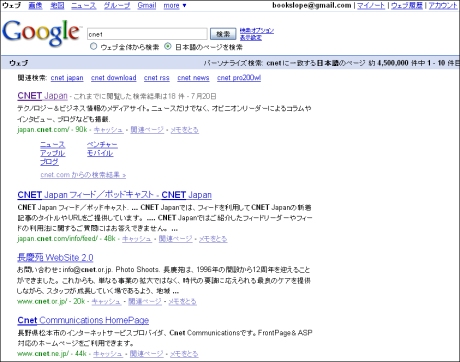Open 画像 (Images) in top navigation
The width and height of the screenshot is (460, 362).
point(35,5)
